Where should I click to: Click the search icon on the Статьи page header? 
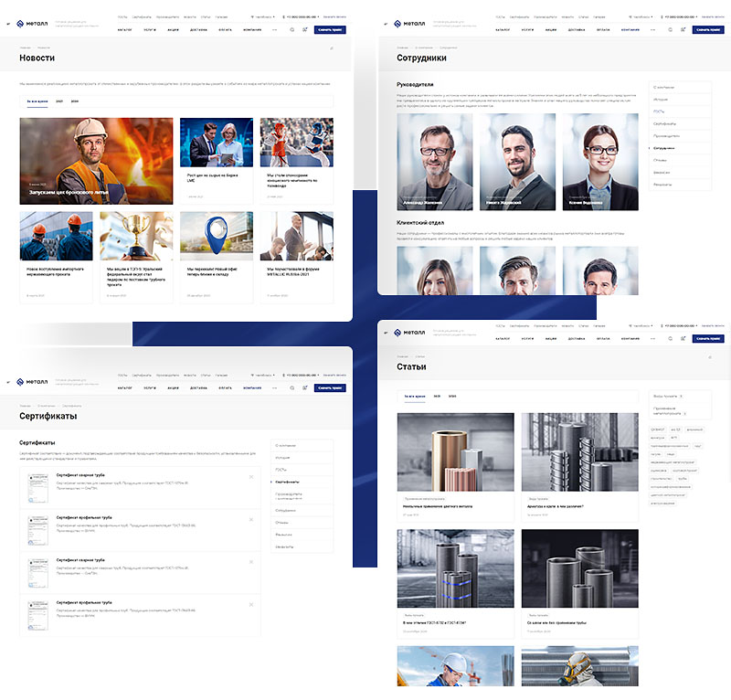pyautogui.click(x=670, y=338)
